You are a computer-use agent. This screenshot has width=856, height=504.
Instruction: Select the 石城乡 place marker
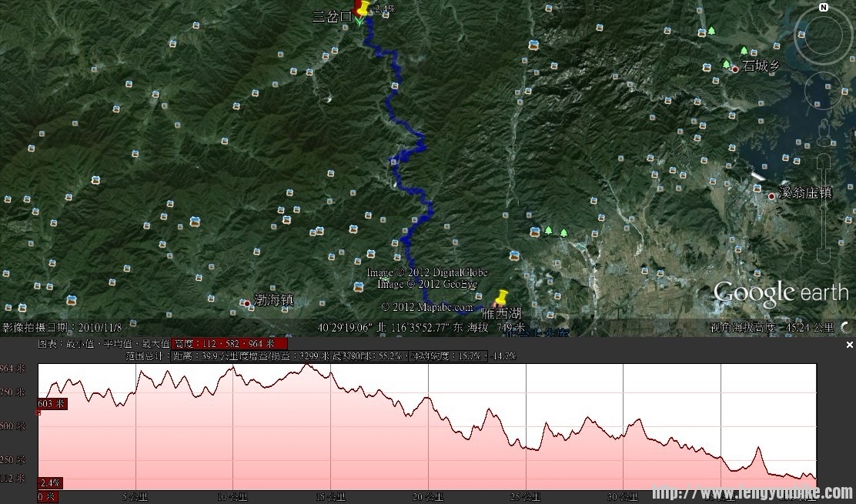735,69
